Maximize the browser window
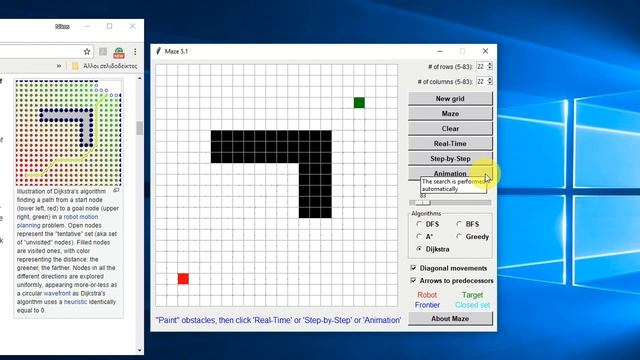Image resolution: width=640 pixels, height=360 pixels. 109,26
